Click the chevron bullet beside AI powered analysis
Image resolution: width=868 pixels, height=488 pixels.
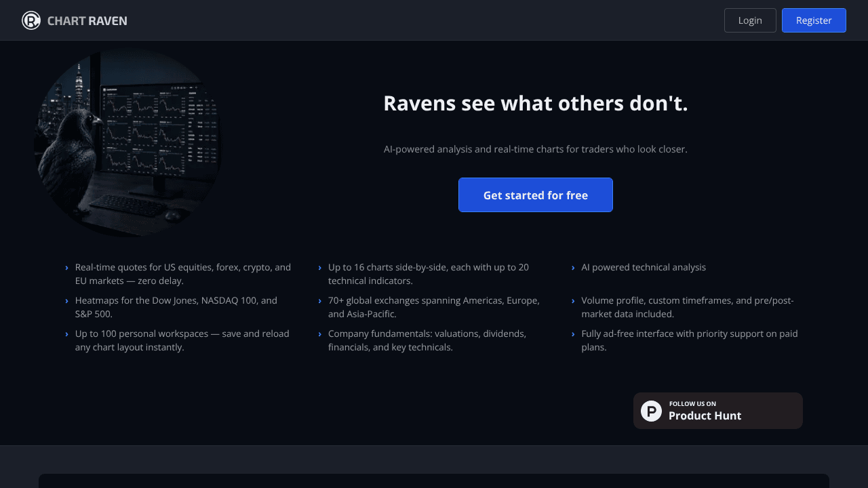573,268
